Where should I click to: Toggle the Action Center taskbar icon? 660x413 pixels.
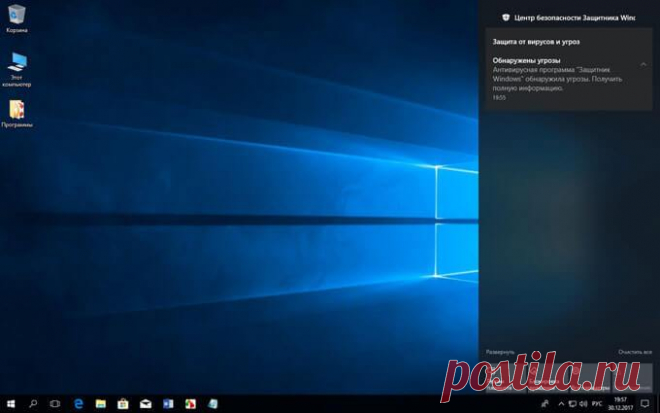pyautogui.click(x=644, y=404)
